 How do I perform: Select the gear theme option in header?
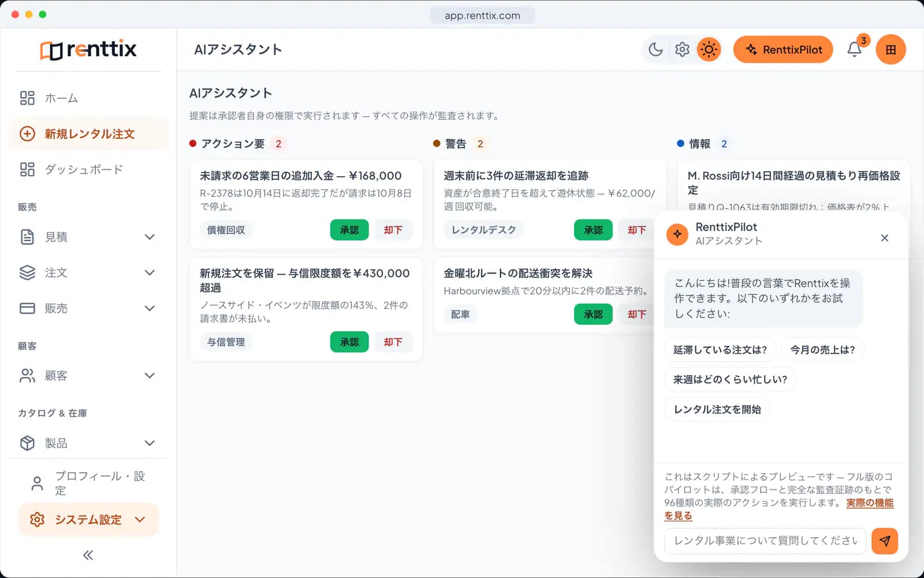[682, 50]
